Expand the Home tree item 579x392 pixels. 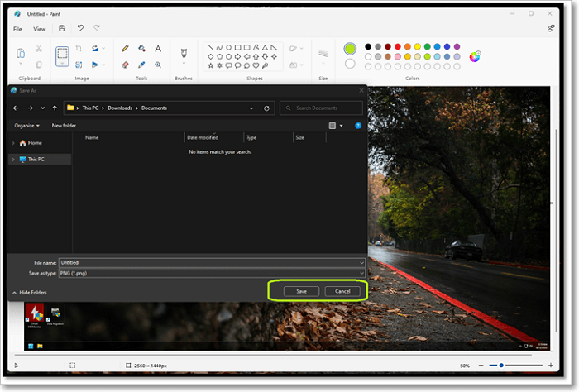click(x=12, y=143)
